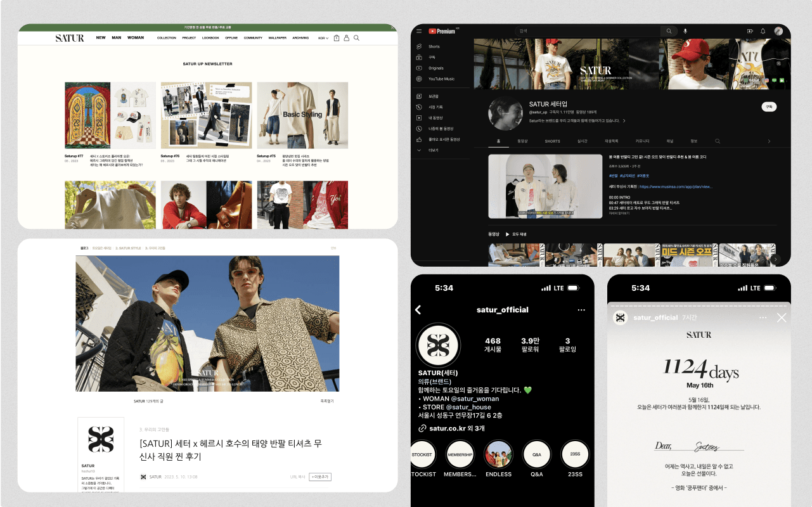Click search icon on SATUR site
This screenshot has height=507, width=812.
point(357,38)
